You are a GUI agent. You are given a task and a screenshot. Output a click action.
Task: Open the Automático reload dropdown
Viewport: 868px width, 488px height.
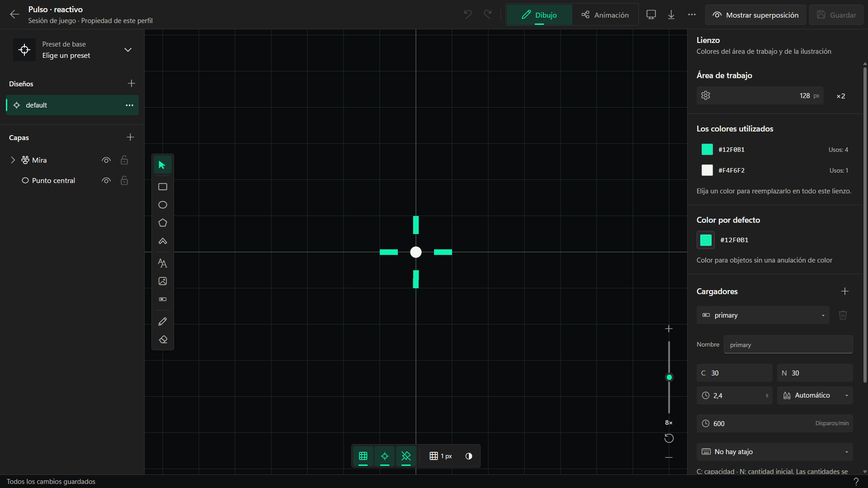(815, 395)
